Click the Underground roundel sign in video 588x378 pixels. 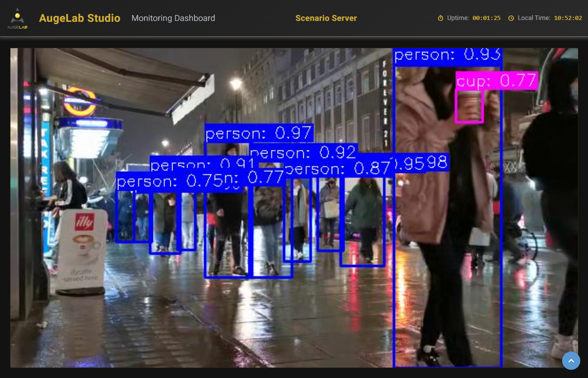pos(80,102)
